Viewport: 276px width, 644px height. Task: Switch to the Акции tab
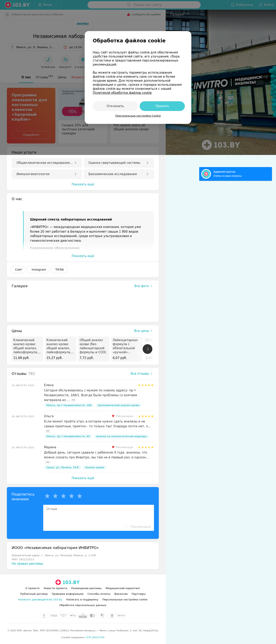pyautogui.click(x=78, y=77)
